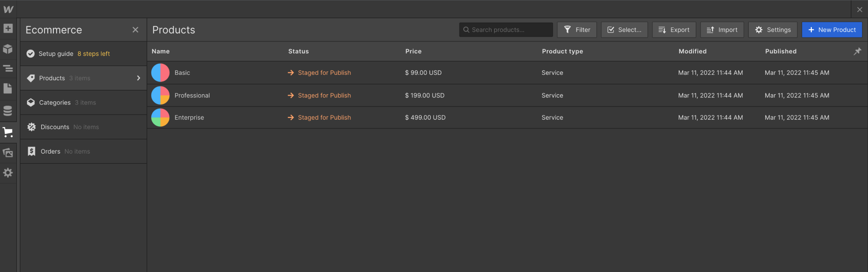Click the New Product button

tap(832, 30)
